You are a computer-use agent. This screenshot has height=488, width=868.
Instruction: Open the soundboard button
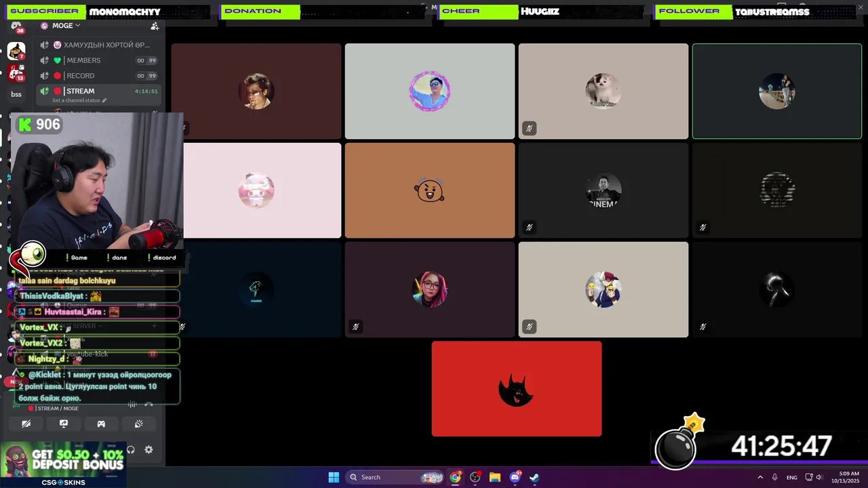click(138, 424)
